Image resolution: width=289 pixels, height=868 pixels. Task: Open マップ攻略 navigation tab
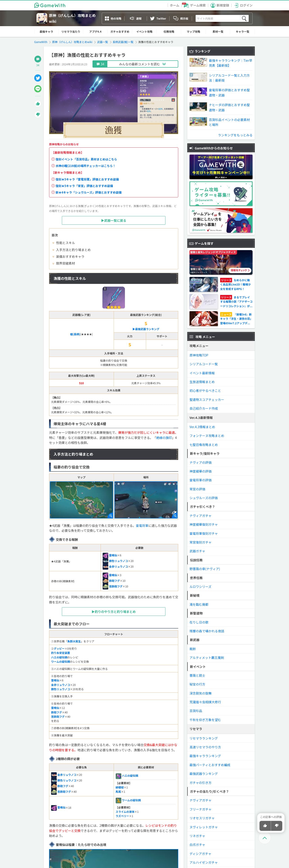tap(193, 32)
